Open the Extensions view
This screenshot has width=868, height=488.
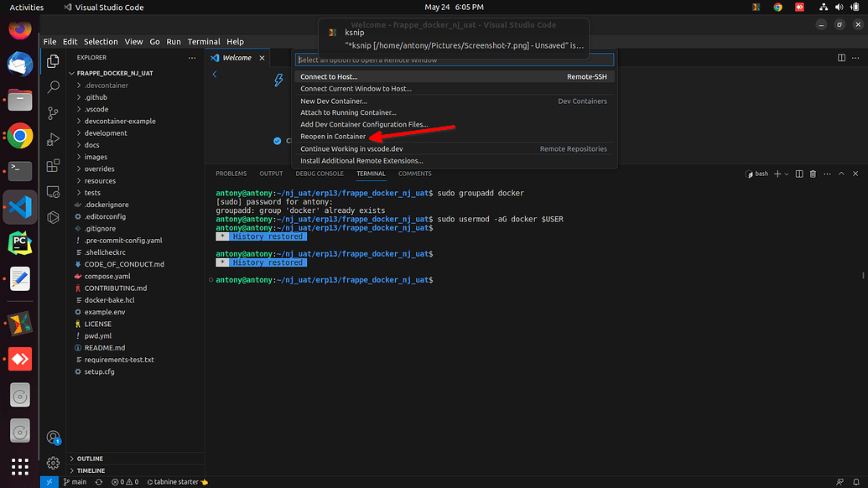[x=53, y=165]
